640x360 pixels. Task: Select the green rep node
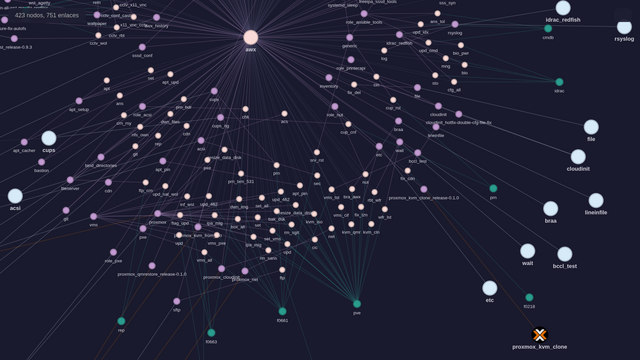click(x=121, y=321)
